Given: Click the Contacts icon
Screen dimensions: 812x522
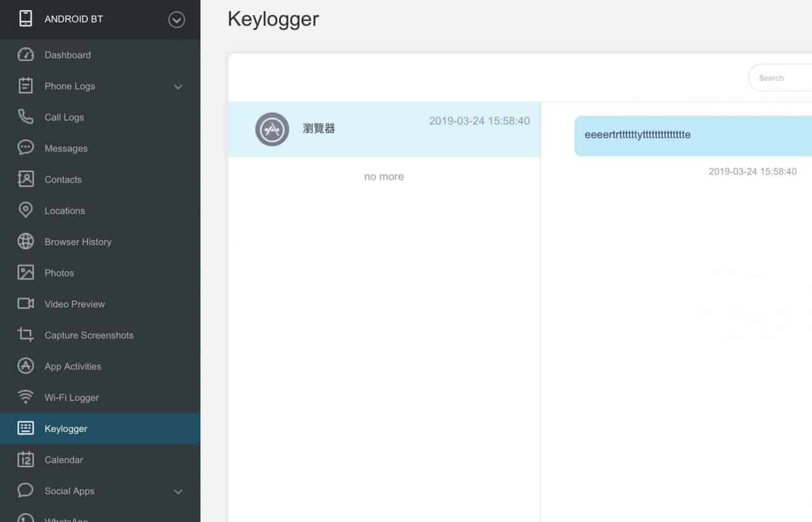Looking at the screenshot, I should point(25,179).
